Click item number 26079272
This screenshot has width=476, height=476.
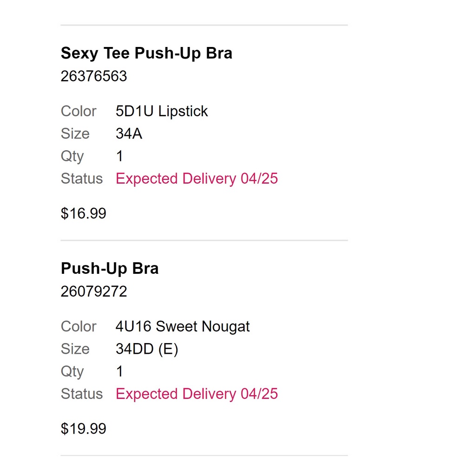pos(93,291)
